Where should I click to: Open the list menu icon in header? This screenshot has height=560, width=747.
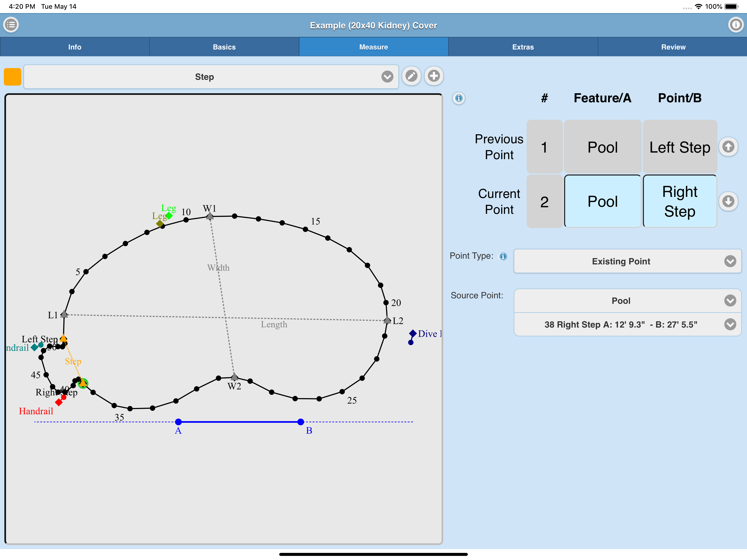pos(11,25)
